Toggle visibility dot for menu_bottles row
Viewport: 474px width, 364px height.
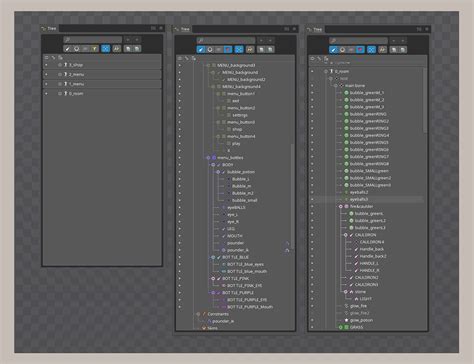point(180,158)
